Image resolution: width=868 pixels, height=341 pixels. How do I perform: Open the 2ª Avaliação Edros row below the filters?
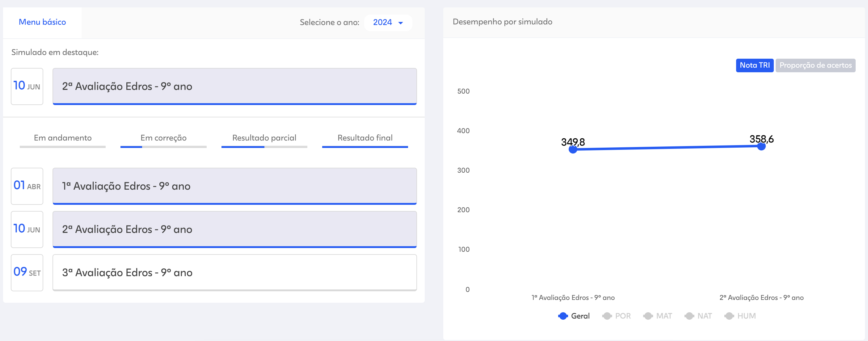[234, 229]
